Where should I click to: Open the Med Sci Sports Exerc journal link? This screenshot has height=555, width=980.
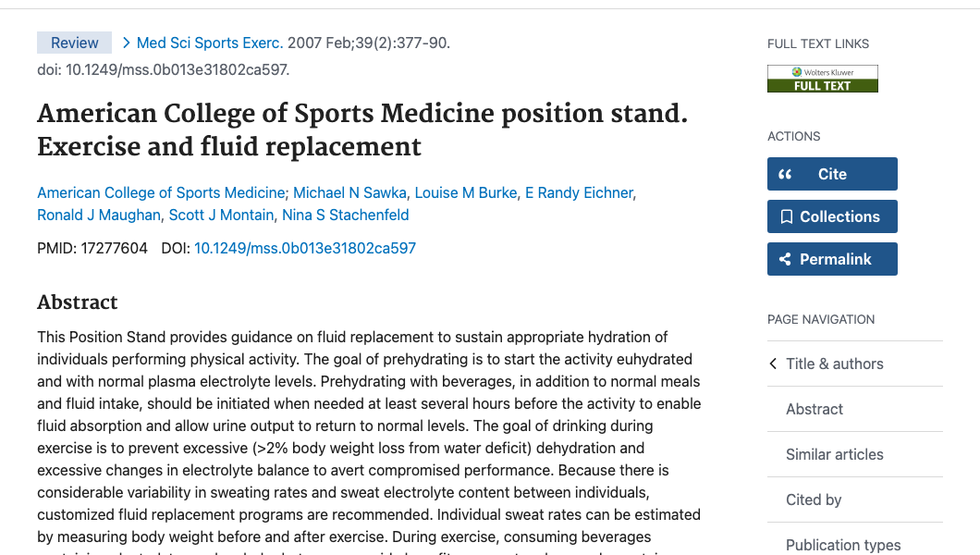tap(209, 43)
